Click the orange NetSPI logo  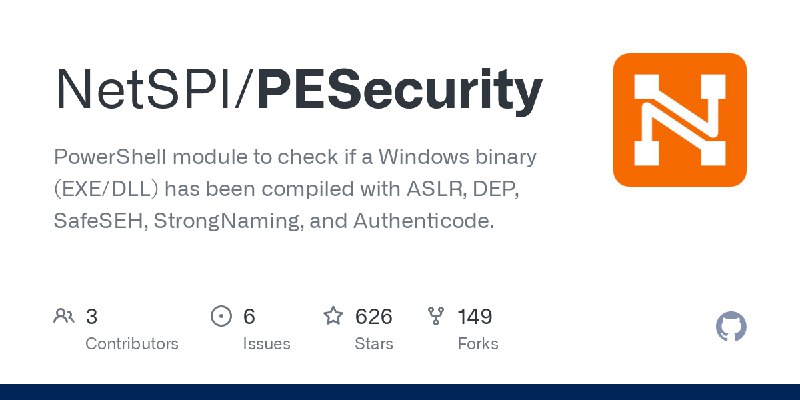tap(680, 120)
